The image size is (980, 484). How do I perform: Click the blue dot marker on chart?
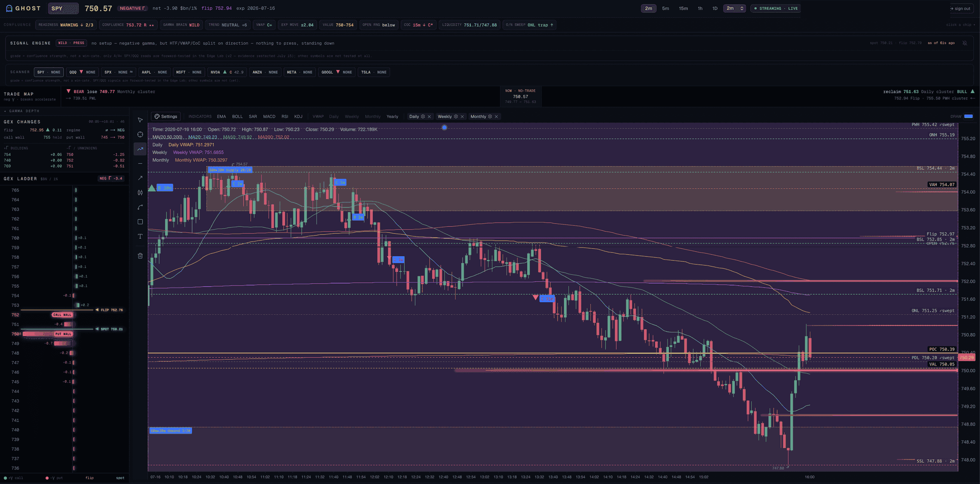(444, 127)
